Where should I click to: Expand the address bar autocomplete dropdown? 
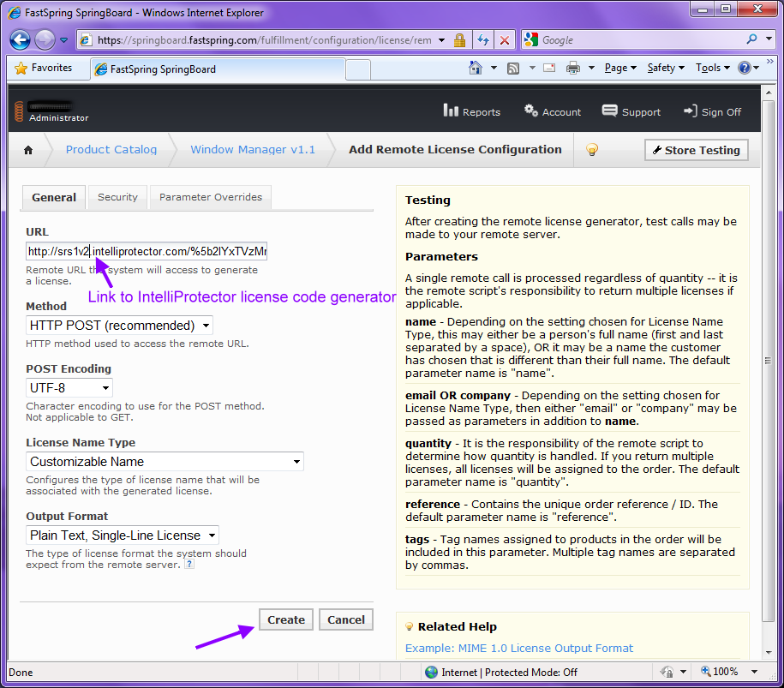[442, 40]
